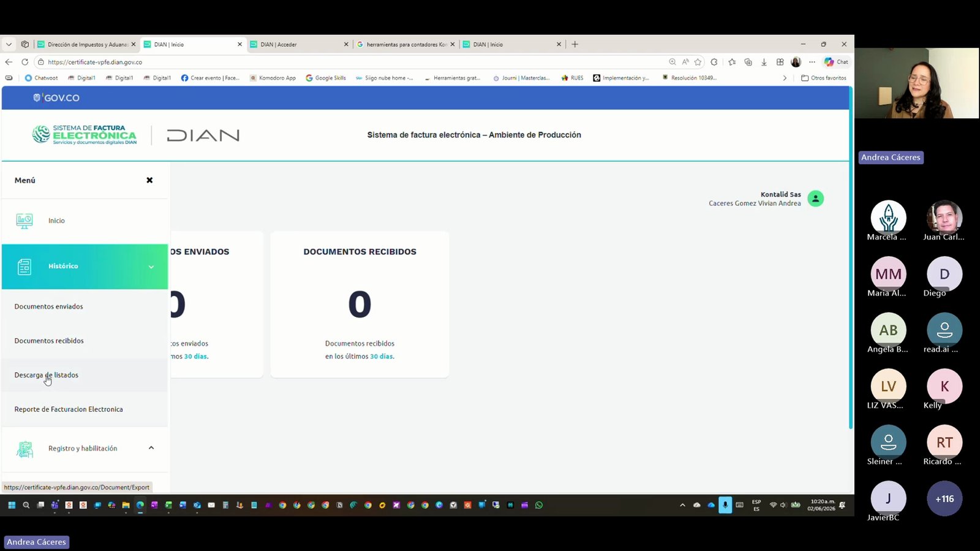Viewport: 980px width, 551px height.
Task: Click the Inicio monitor icon in menu
Action: (x=24, y=221)
